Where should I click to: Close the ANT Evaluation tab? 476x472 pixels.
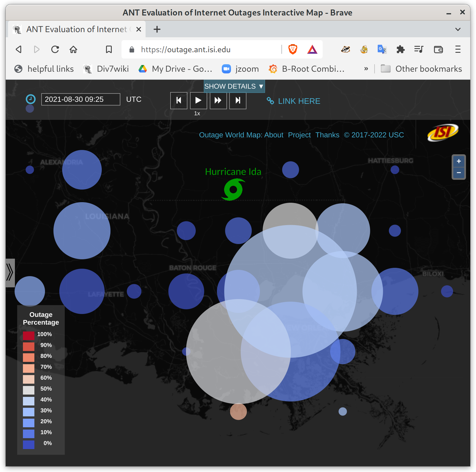(139, 29)
